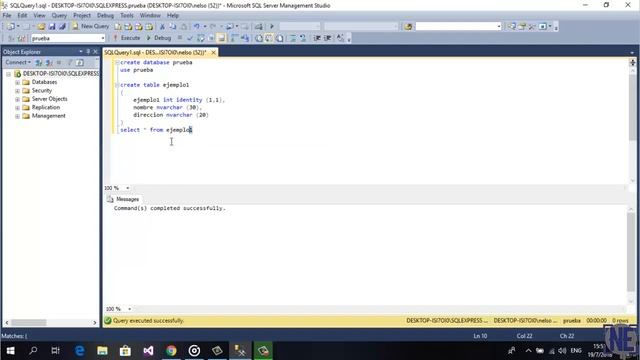Image resolution: width=640 pixels, height=360 pixels.
Task: Click the Save All icon
Action: click(62, 27)
